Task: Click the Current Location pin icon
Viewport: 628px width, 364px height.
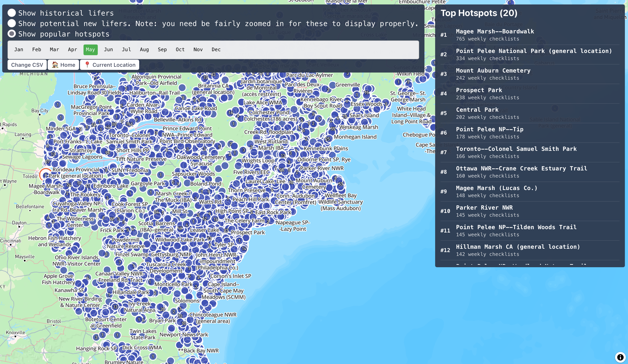Action: pyautogui.click(x=88, y=65)
